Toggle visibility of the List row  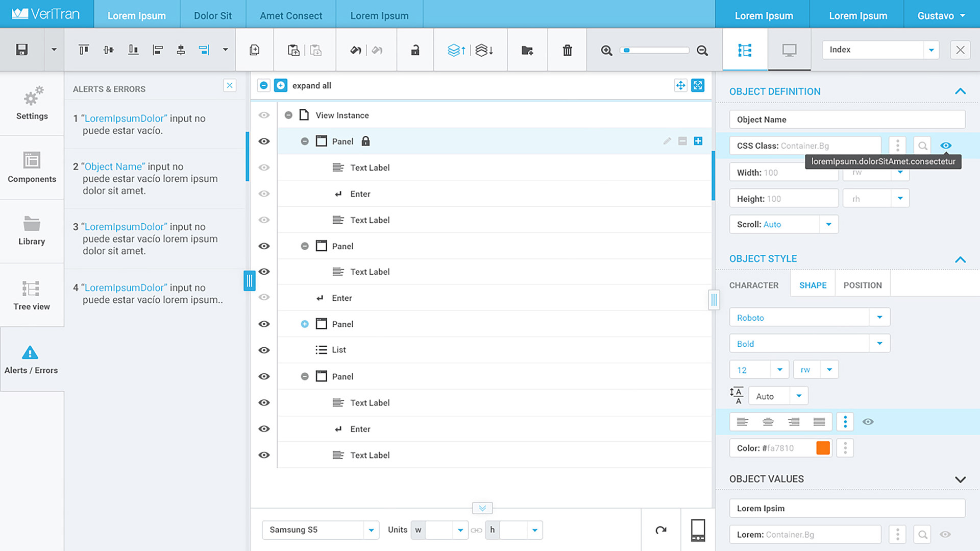264,350
